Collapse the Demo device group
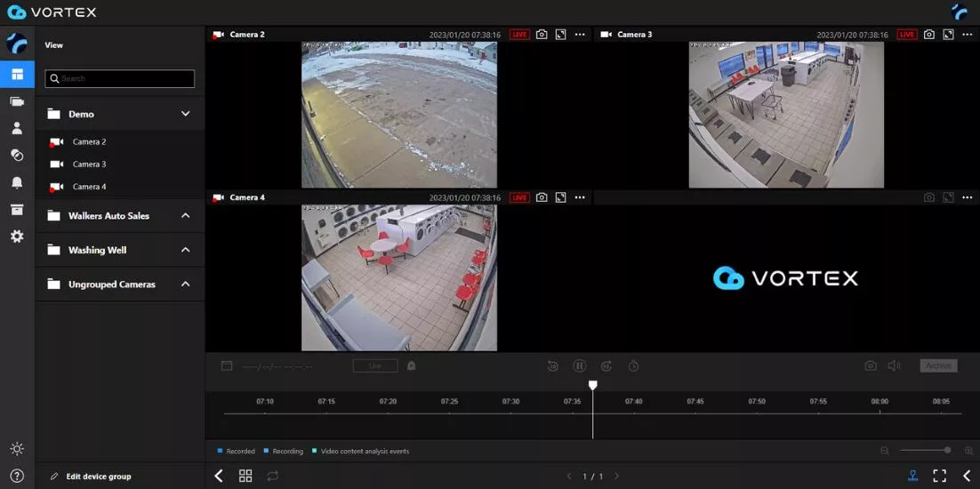The width and height of the screenshot is (980, 489). pos(185,114)
